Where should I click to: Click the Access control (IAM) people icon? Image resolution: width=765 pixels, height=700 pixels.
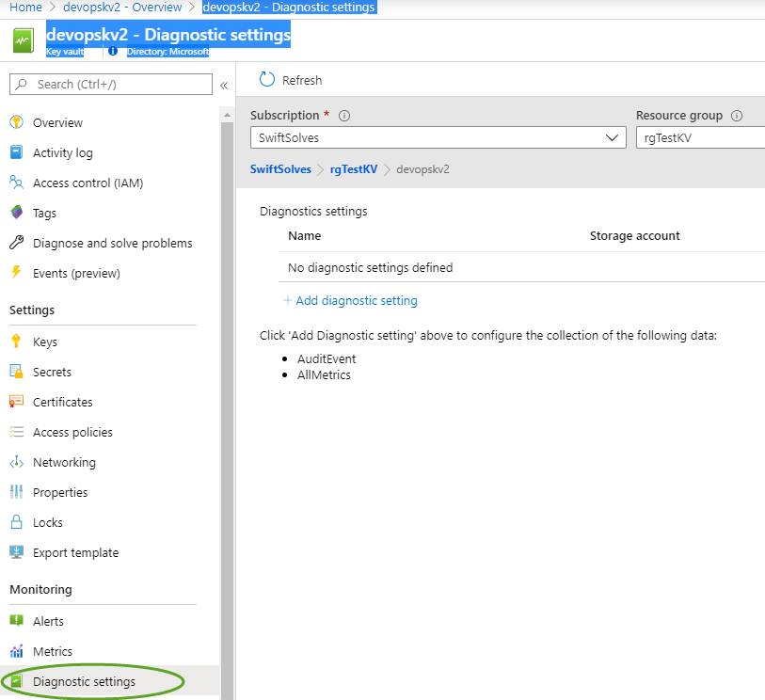point(16,183)
